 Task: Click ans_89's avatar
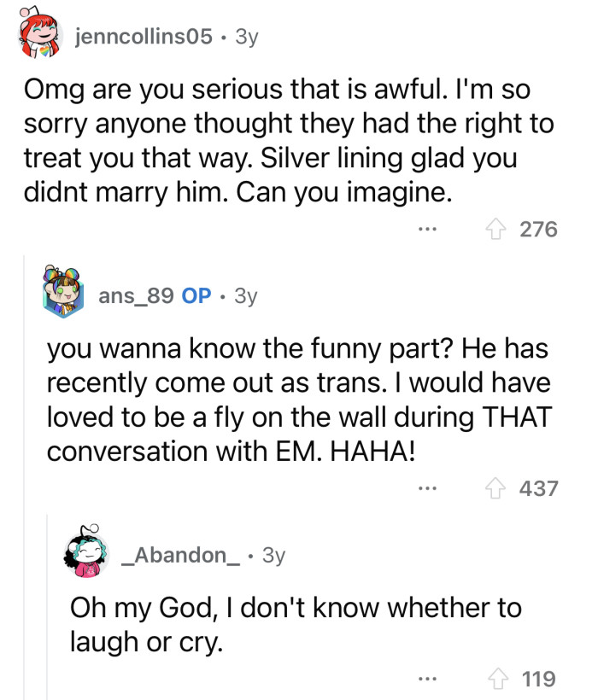click(62, 295)
